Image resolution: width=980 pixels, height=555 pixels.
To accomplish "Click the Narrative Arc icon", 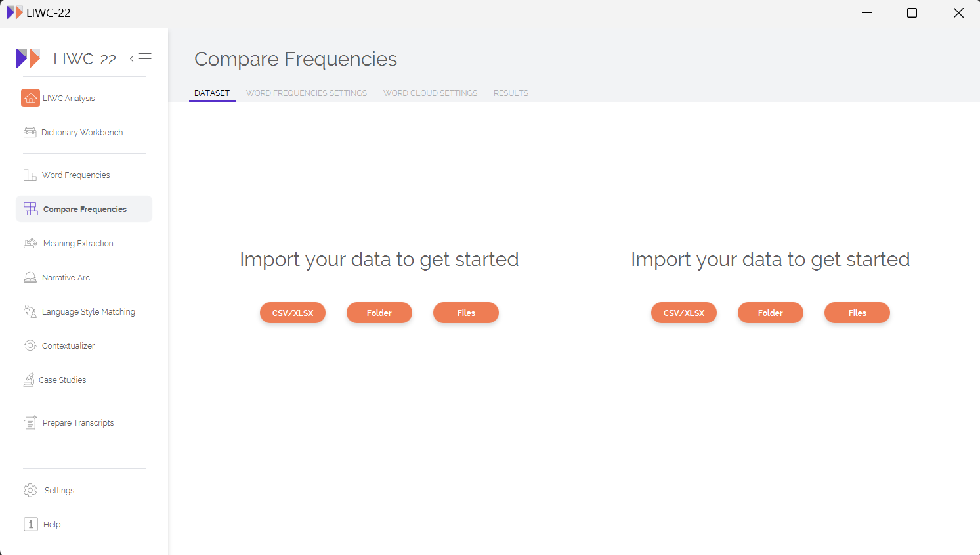I will (30, 277).
